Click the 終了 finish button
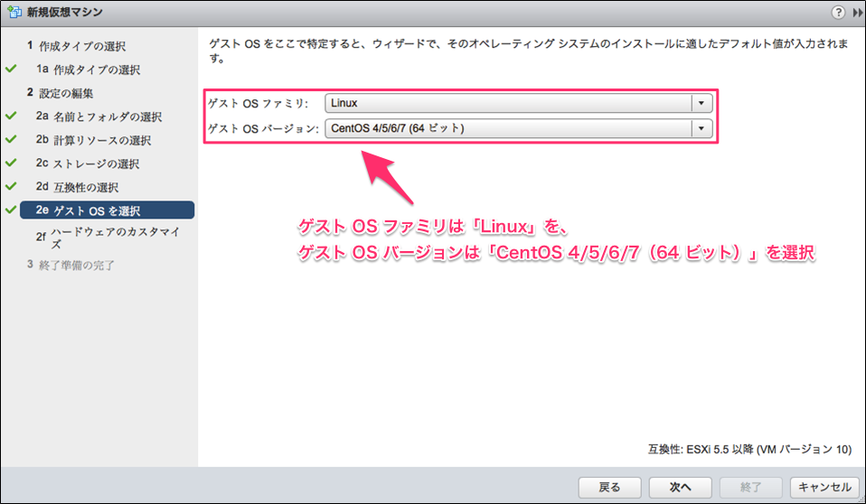Image resolution: width=866 pixels, height=504 pixels. coord(751,488)
